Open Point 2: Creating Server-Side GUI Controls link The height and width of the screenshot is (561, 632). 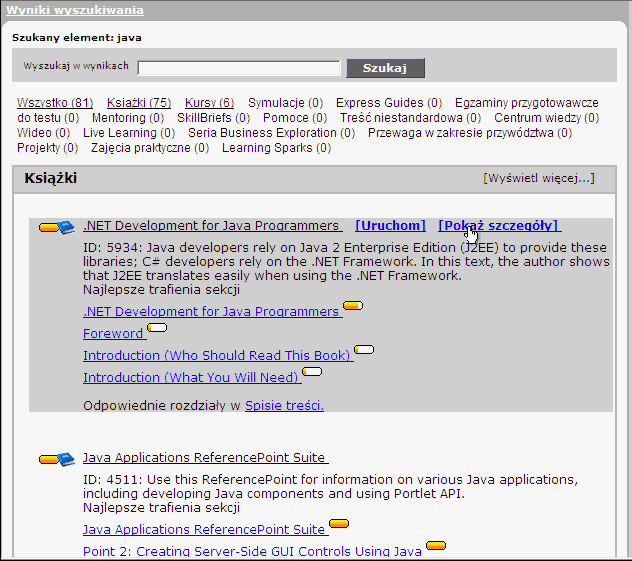pyautogui.click(x=252, y=551)
